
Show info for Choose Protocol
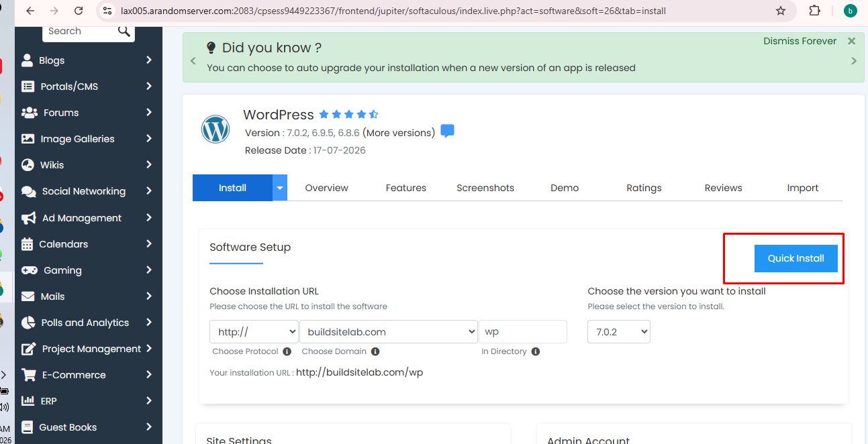pyautogui.click(x=287, y=351)
